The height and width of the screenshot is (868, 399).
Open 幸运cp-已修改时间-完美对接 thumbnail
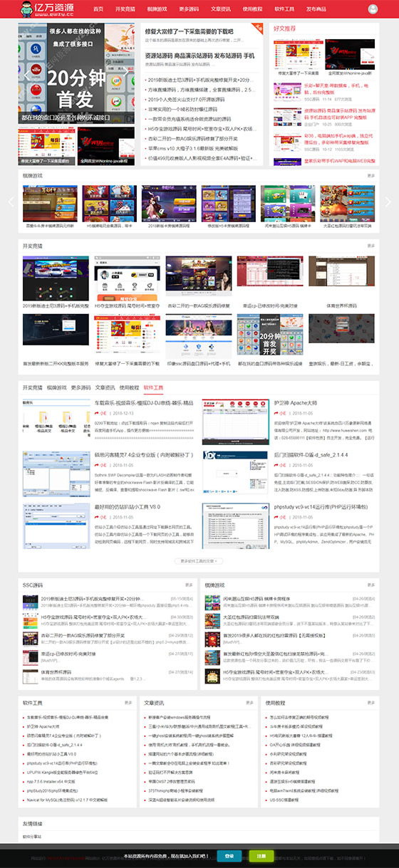[271, 271]
